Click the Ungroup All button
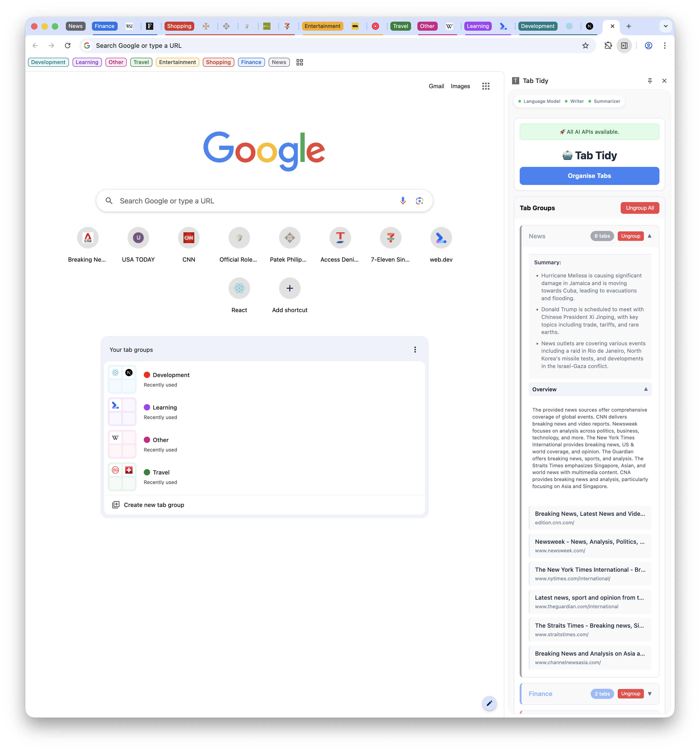Viewport: 700px width, 751px height. coord(640,208)
